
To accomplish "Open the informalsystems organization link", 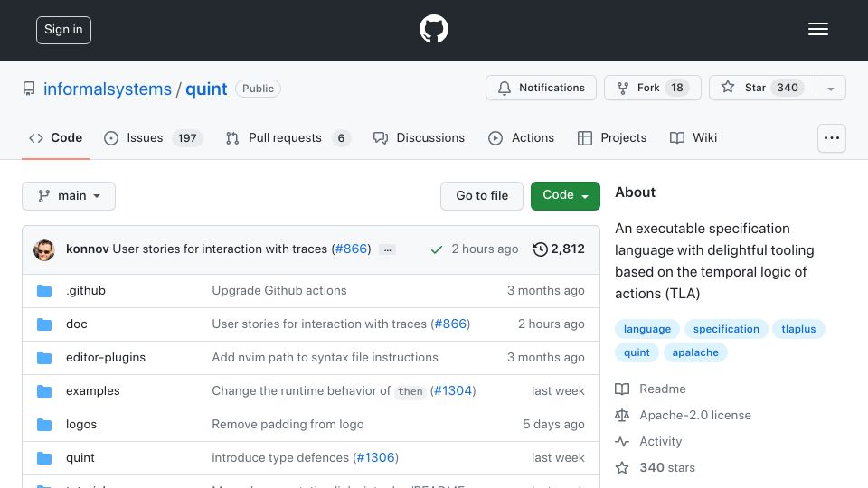I will [108, 89].
